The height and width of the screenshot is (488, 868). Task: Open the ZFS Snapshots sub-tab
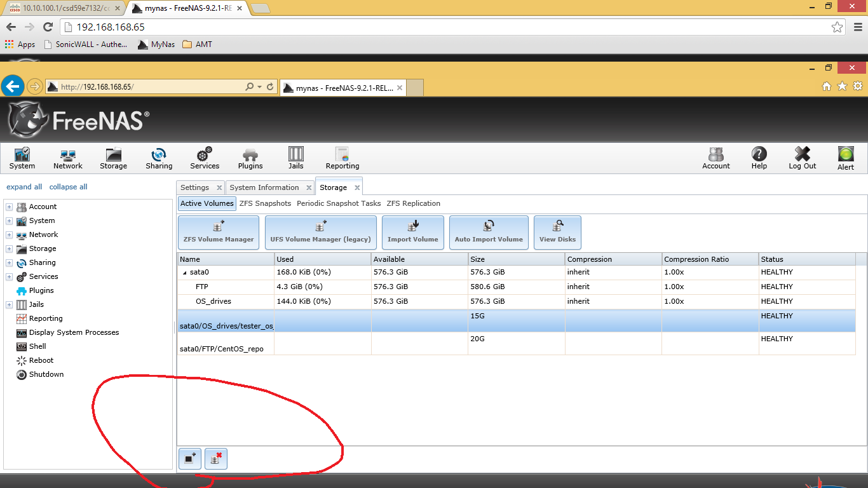pos(265,203)
